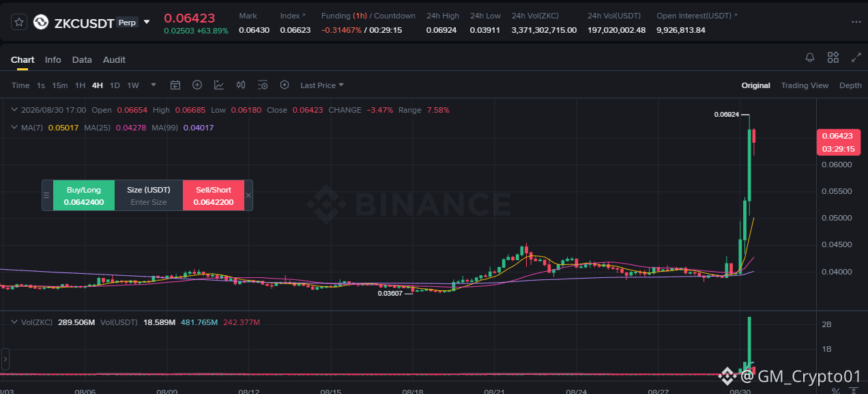Switch to Trading View chart
868x394 pixels.
805,85
